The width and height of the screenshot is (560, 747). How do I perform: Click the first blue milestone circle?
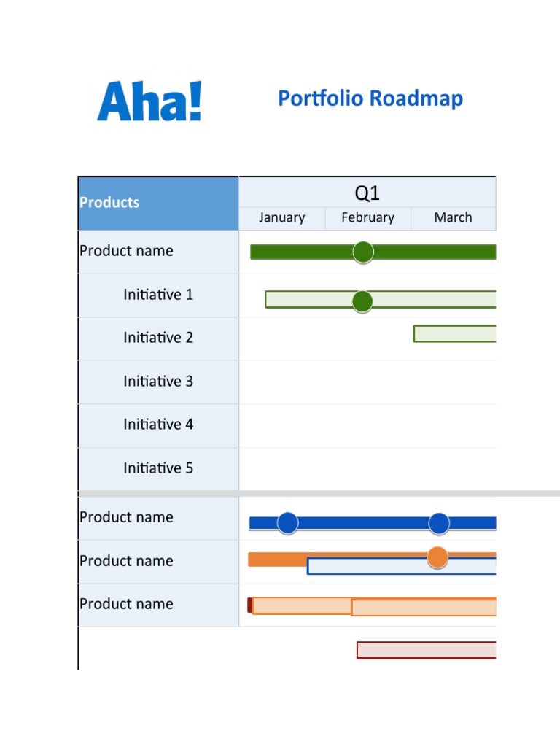click(x=287, y=523)
